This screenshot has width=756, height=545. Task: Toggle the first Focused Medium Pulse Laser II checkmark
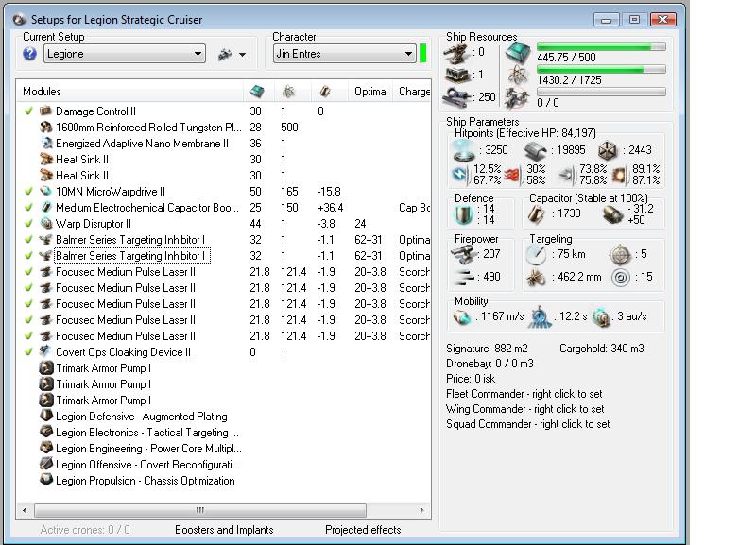(28, 272)
